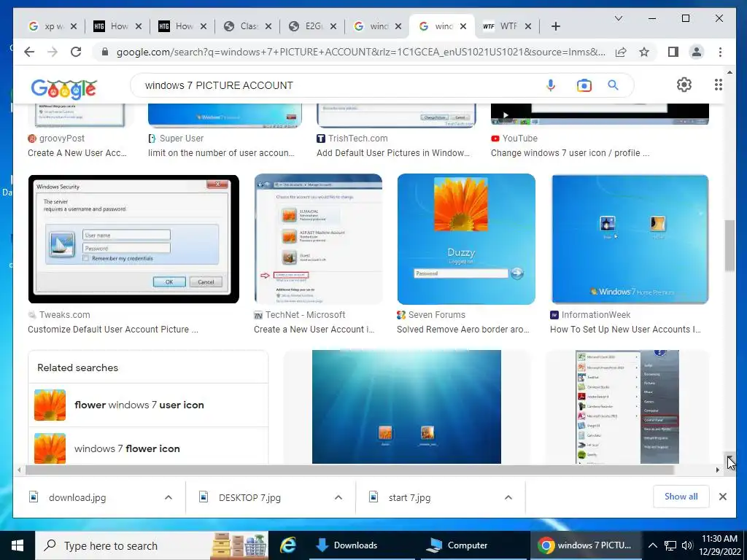Open the Windows Start button

(18, 545)
